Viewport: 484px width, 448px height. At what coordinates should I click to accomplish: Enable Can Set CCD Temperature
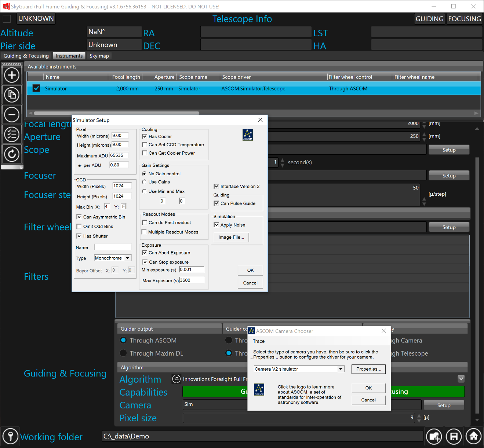(x=145, y=144)
